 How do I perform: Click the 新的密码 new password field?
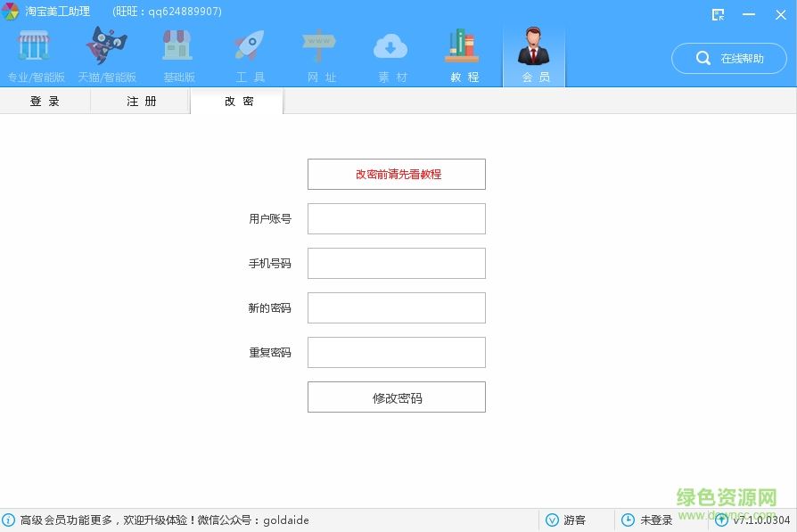[396, 307]
